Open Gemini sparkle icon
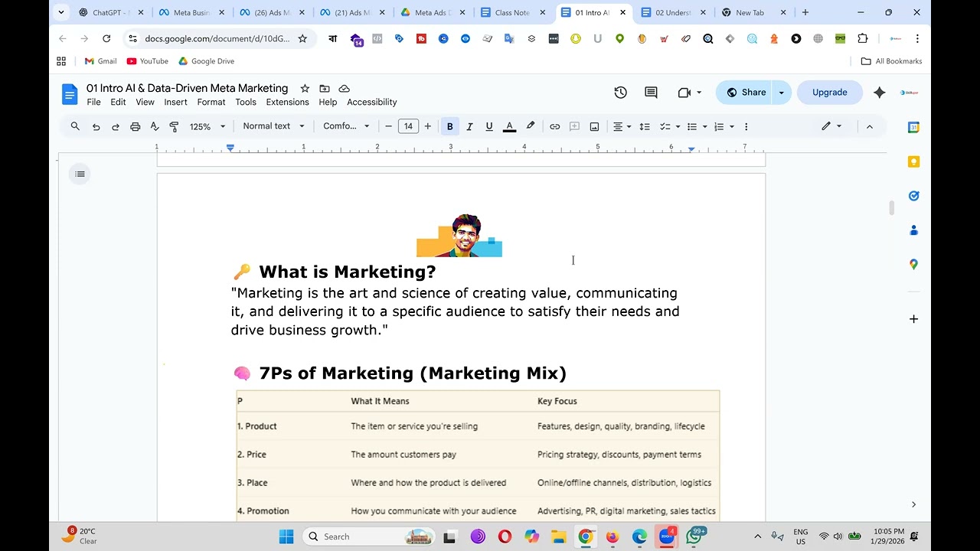 [x=879, y=93]
